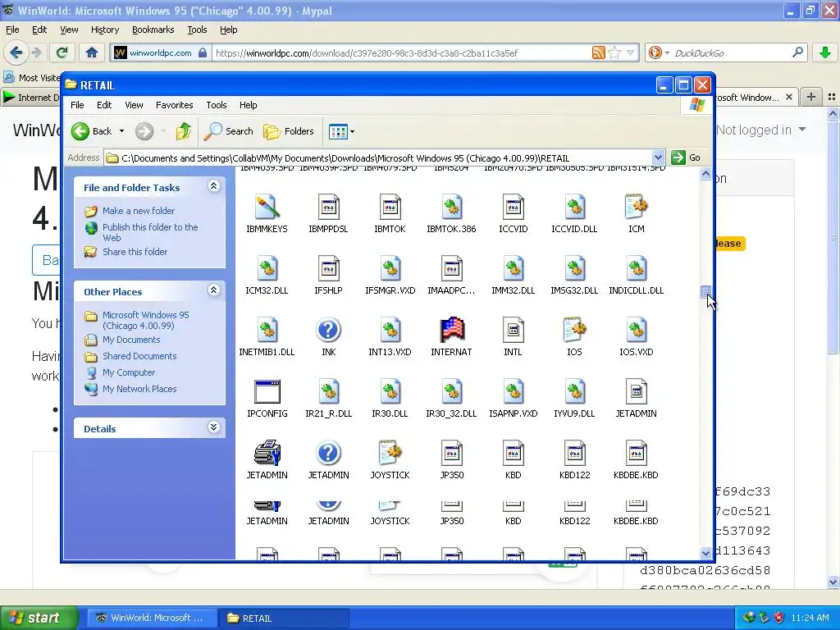Collapse the Other Places panel
This screenshot has width=840, height=630.
pyautogui.click(x=213, y=290)
